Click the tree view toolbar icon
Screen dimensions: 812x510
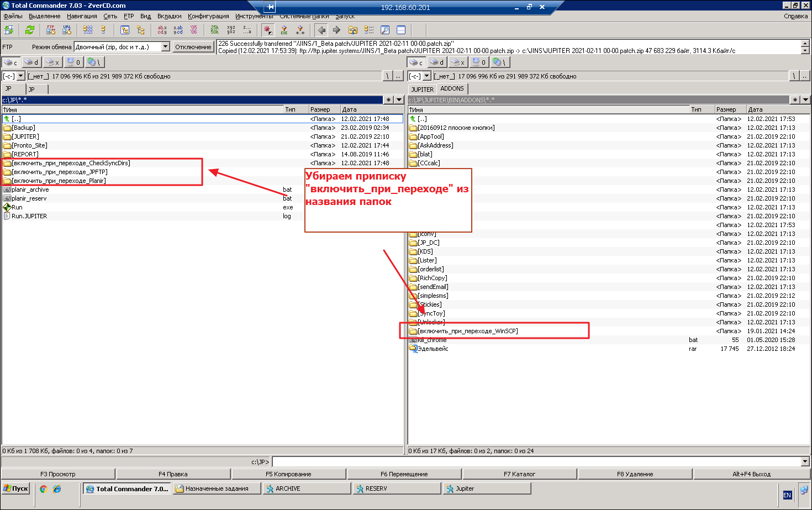[140, 30]
